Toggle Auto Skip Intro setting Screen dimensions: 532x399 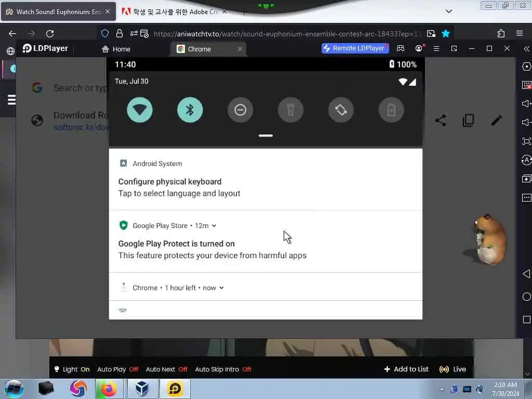pos(223,369)
